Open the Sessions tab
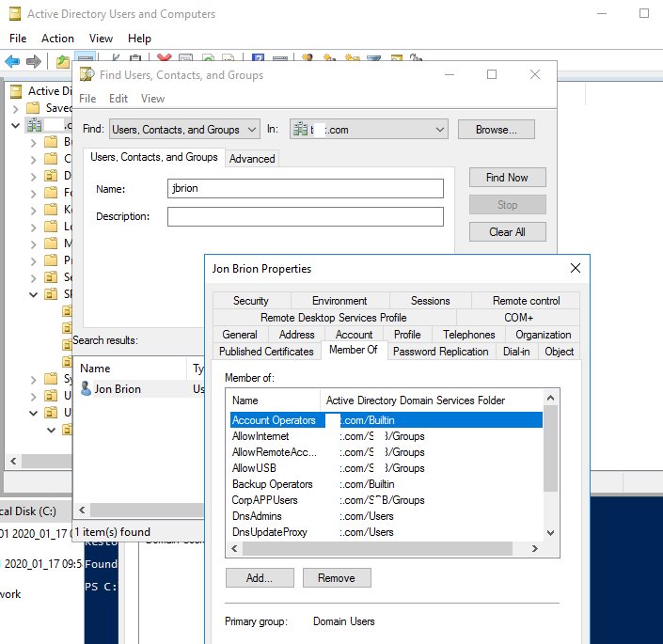This screenshot has height=644, width=663. click(431, 301)
